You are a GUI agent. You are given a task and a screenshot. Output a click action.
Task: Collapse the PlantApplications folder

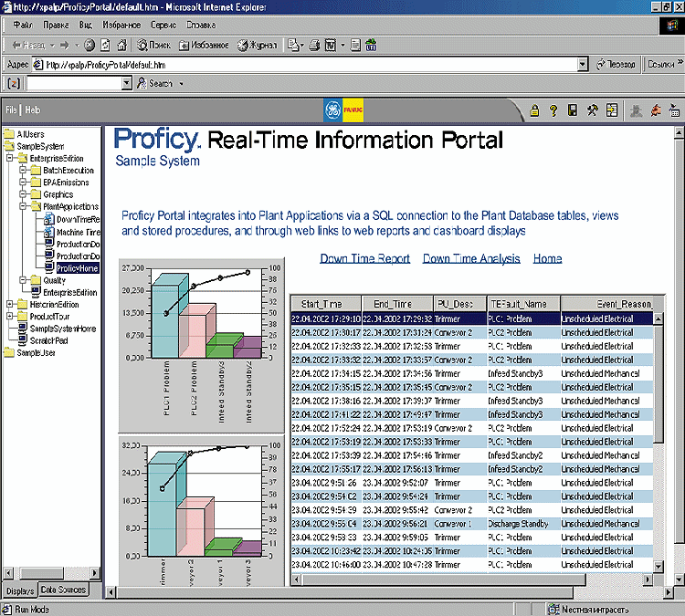point(23,206)
